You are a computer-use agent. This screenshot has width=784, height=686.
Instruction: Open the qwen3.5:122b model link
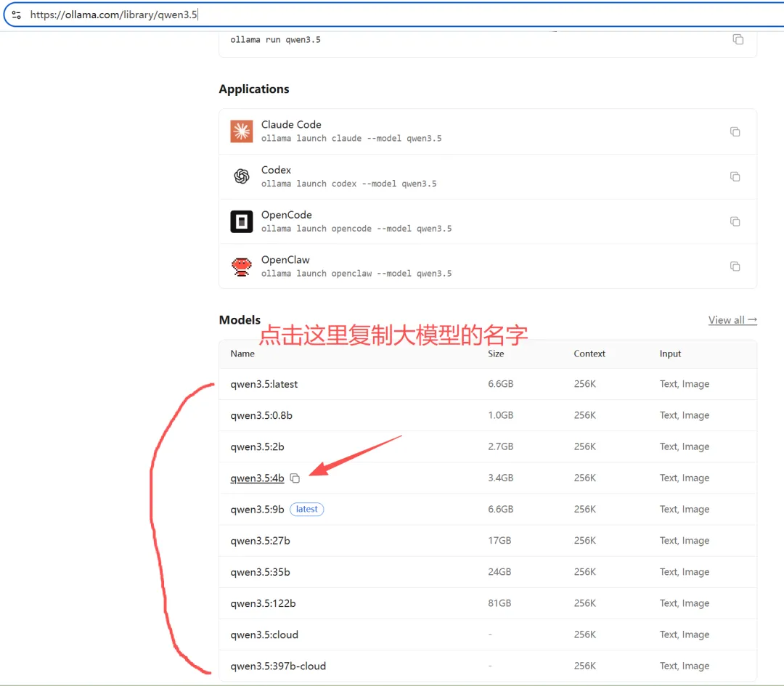(263, 603)
